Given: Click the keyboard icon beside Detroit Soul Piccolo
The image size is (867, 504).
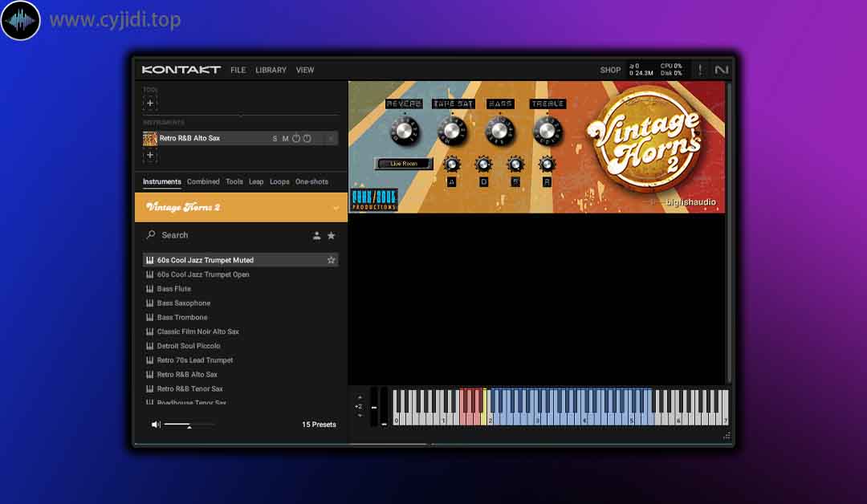Looking at the screenshot, I should point(149,346).
